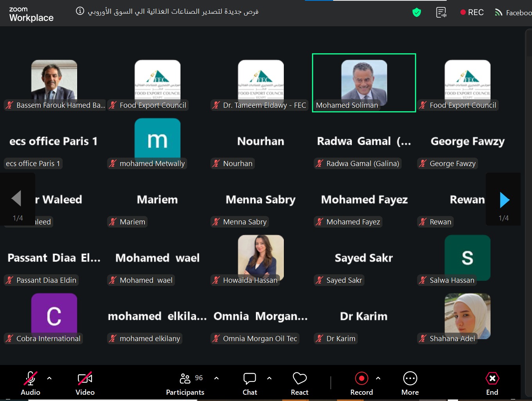This screenshot has height=401, width=532.
Task: Select the Mohamed Fayez participant tile
Action: point(364,199)
